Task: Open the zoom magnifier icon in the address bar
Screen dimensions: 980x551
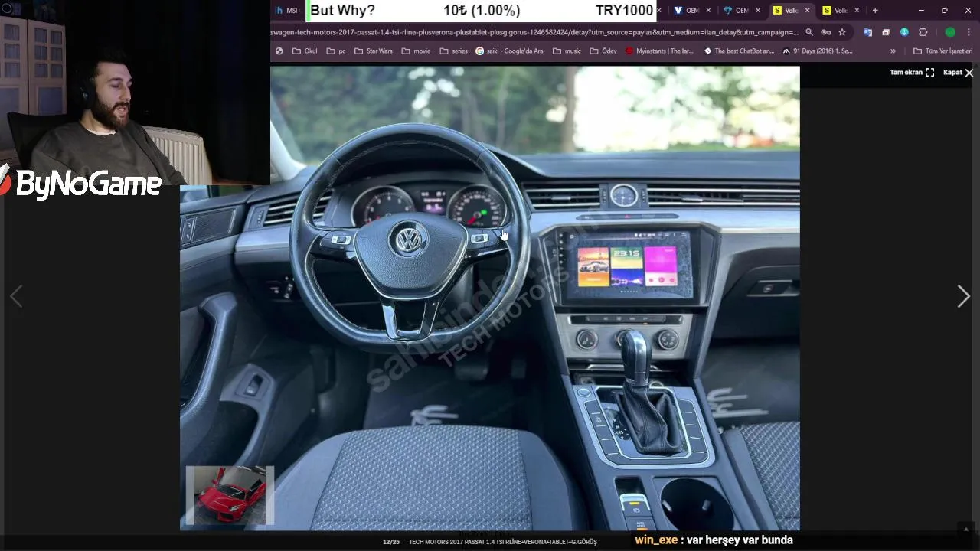Action: (x=809, y=32)
